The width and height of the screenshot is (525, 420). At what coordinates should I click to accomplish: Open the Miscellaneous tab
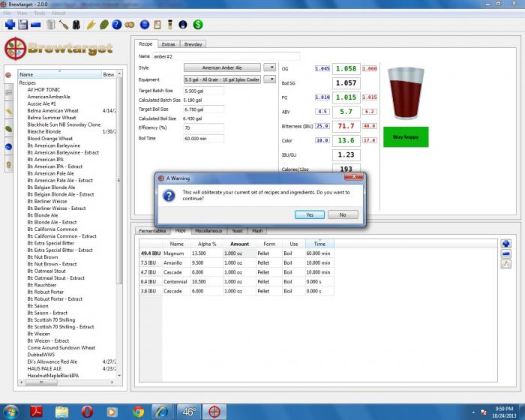(208, 231)
